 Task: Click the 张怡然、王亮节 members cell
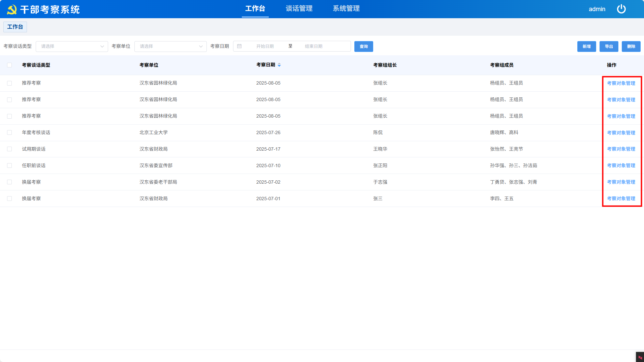pyautogui.click(x=507, y=149)
